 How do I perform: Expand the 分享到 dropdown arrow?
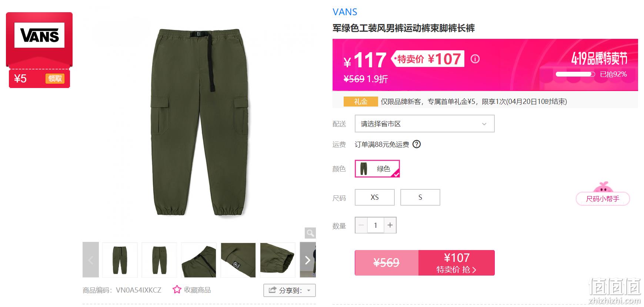pyautogui.click(x=309, y=291)
